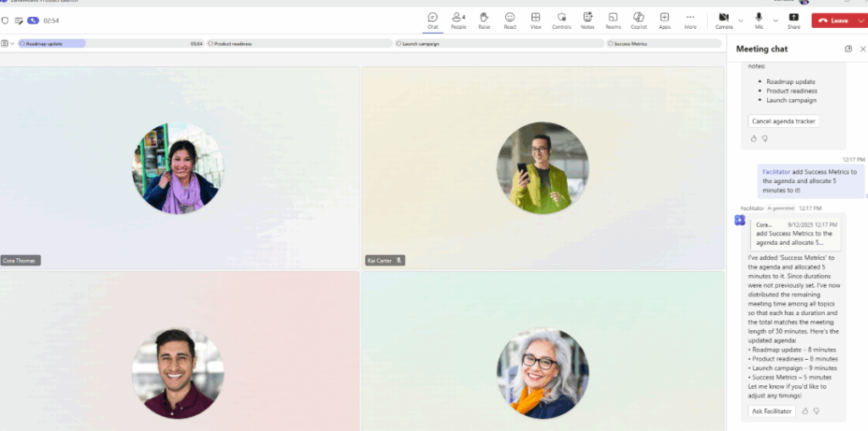Select the Roadmap update agenda progress bar
This screenshot has width=868, height=431.
52,43
